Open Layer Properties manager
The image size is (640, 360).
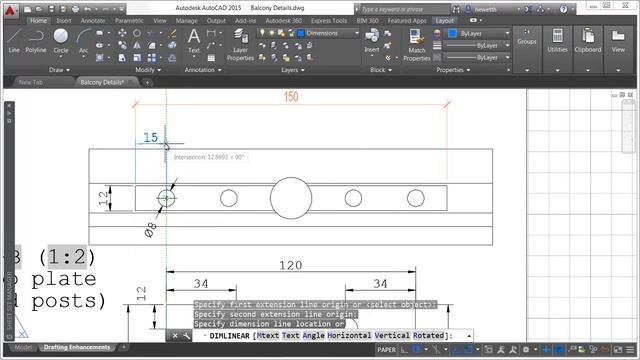240,44
